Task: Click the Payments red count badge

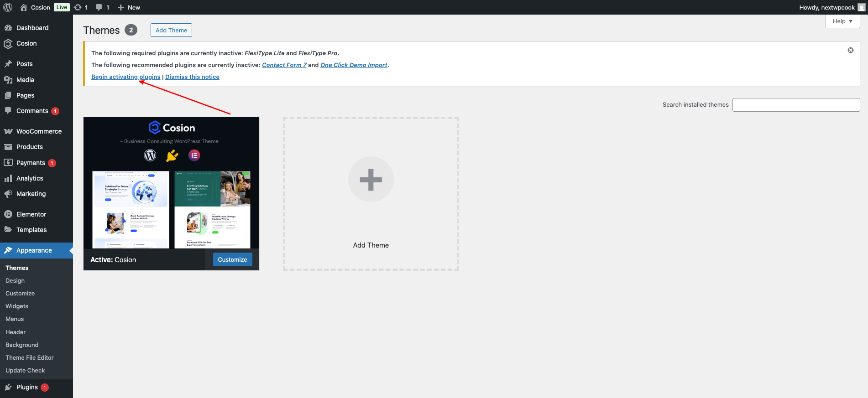Action: (x=52, y=163)
